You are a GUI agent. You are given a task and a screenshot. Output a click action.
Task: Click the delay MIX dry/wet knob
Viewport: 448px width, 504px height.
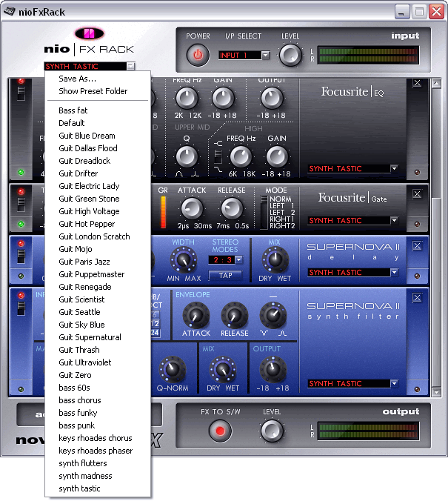point(275,259)
